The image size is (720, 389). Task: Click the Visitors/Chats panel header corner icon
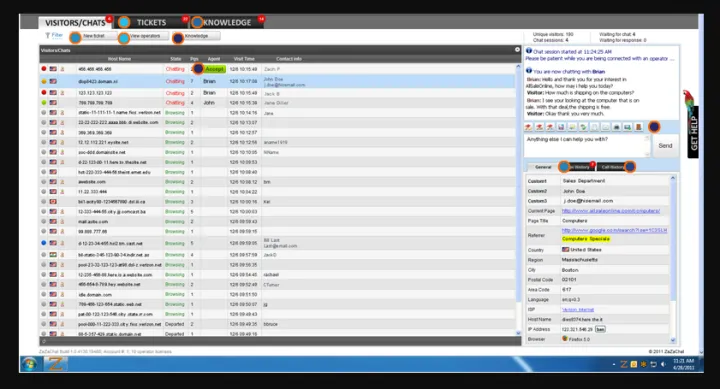517,50
